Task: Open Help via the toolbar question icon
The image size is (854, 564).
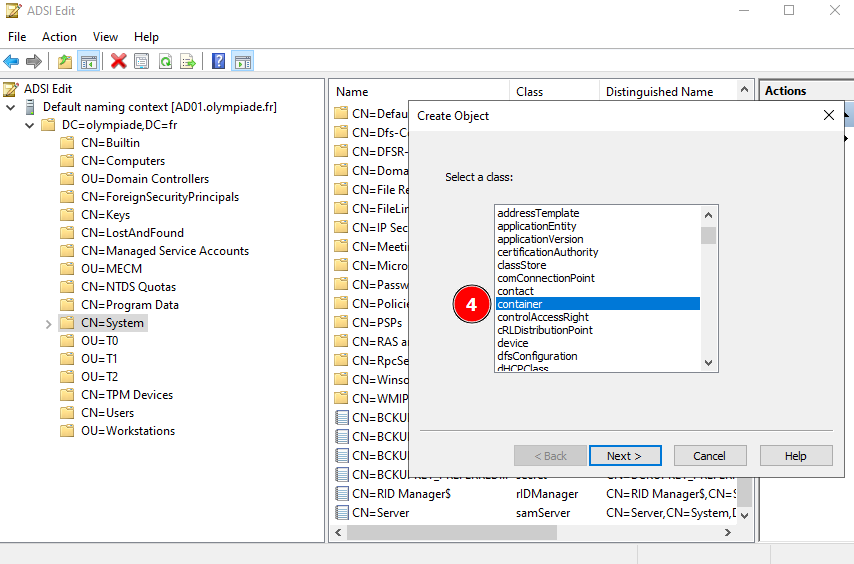Action: coord(218,62)
